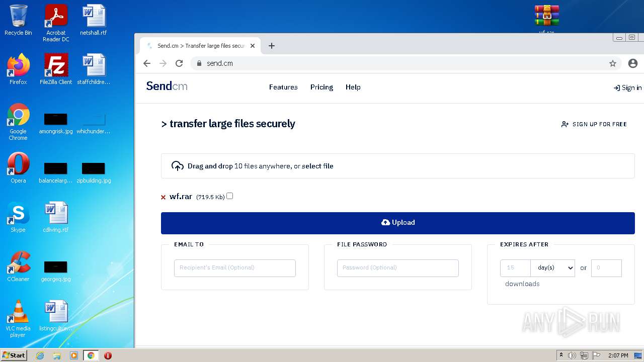Go back in browser history

coord(147,63)
